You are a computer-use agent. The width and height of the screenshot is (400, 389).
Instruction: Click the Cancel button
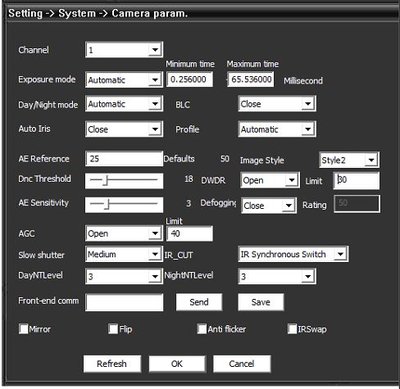click(x=242, y=364)
